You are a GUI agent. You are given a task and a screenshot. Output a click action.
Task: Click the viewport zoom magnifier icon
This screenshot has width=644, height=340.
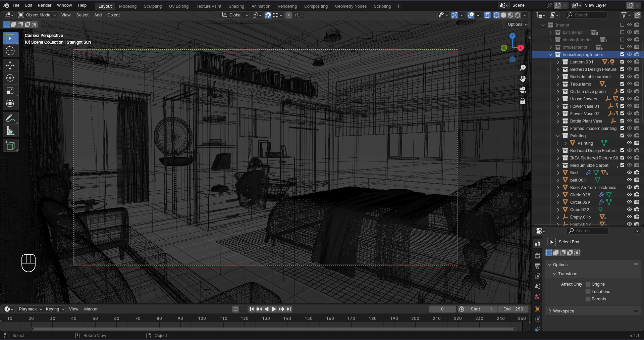(523, 68)
